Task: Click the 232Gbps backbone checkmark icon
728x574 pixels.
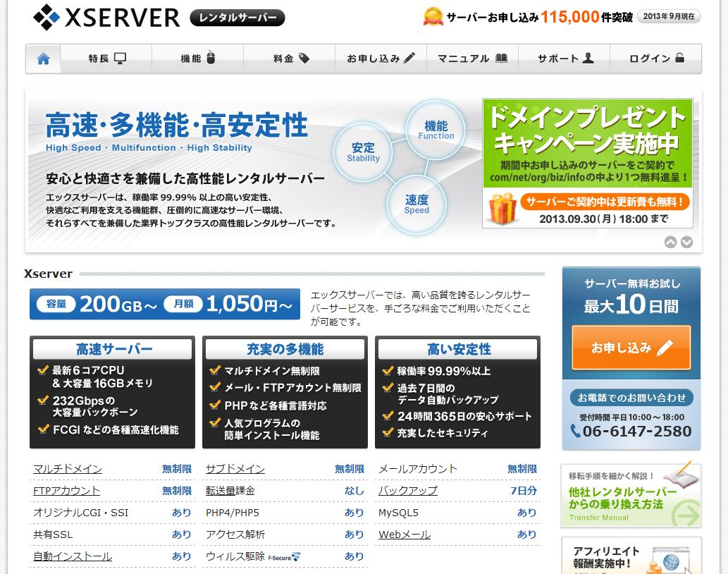Action: (x=43, y=400)
